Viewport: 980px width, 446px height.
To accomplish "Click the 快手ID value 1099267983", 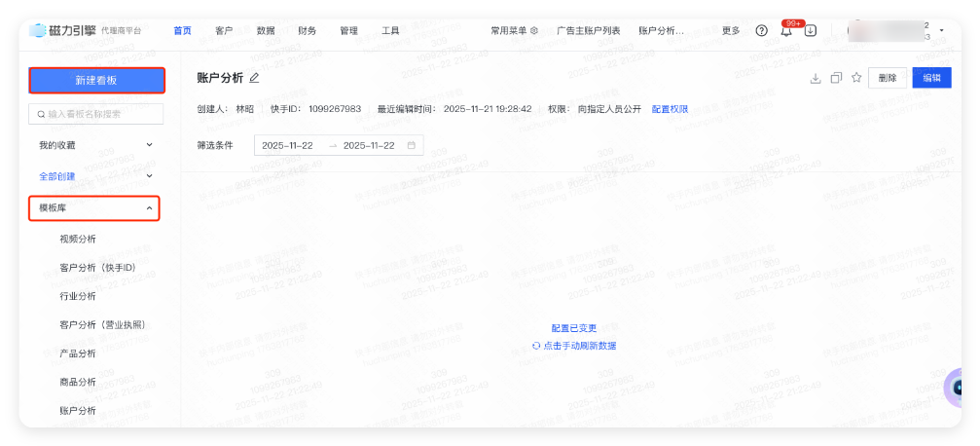I will tap(335, 109).
